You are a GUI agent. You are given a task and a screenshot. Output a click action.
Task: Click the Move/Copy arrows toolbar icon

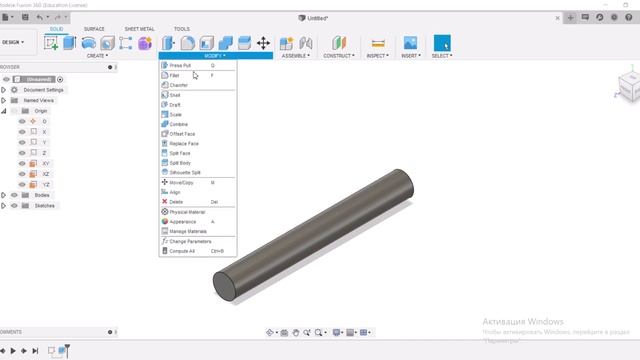click(x=263, y=43)
